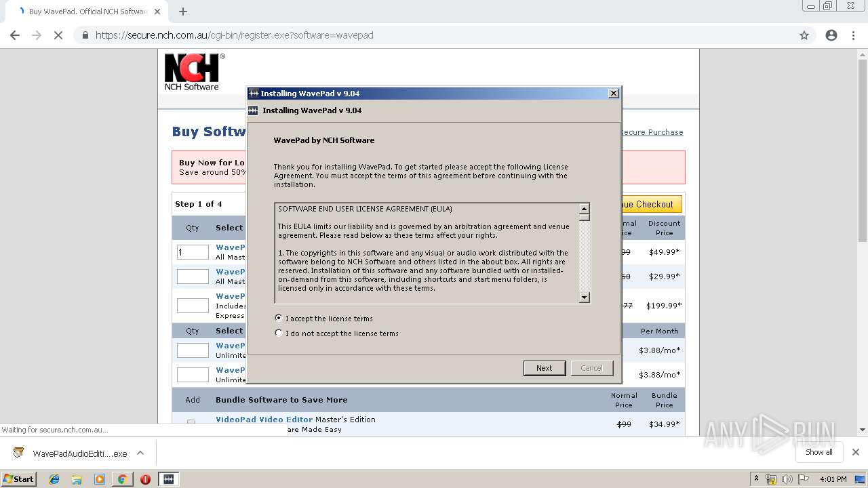The height and width of the screenshot is (488, 868).
Task: Go back in Chrome browser
Action: coord(15,35)
